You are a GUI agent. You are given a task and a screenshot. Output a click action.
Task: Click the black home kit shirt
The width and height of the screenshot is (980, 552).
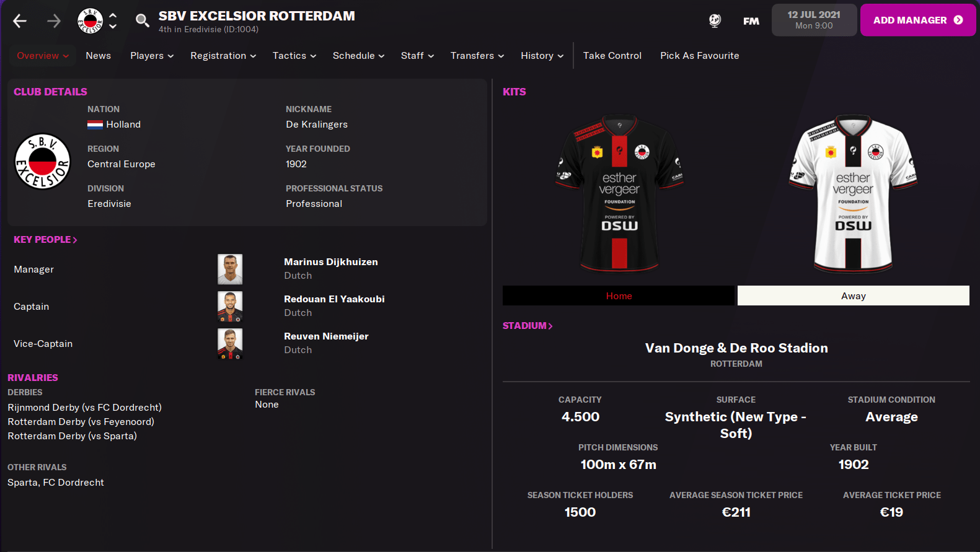[619, 193]
